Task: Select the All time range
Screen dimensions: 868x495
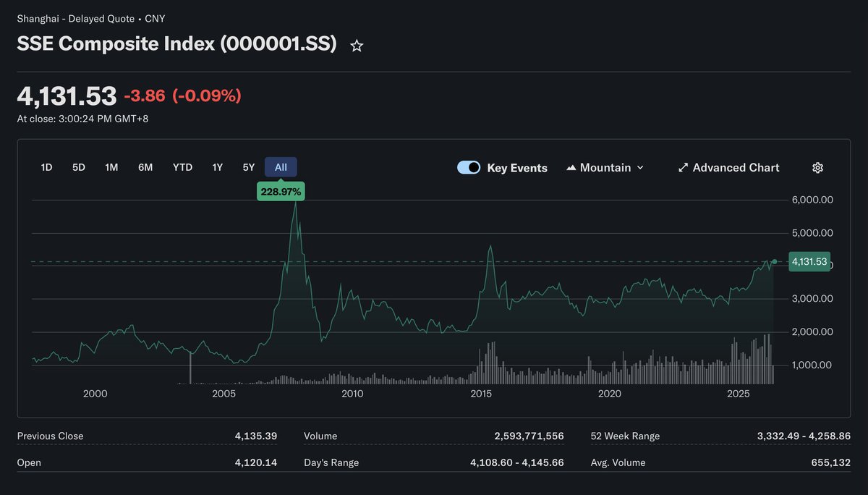Action: (x=281, y=167)
